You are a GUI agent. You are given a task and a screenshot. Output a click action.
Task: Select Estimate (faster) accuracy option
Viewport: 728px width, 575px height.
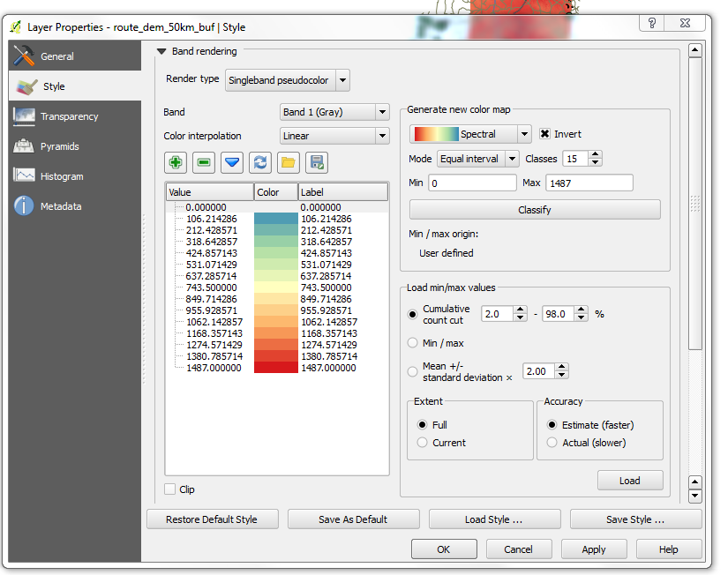[x=552, y=425]
